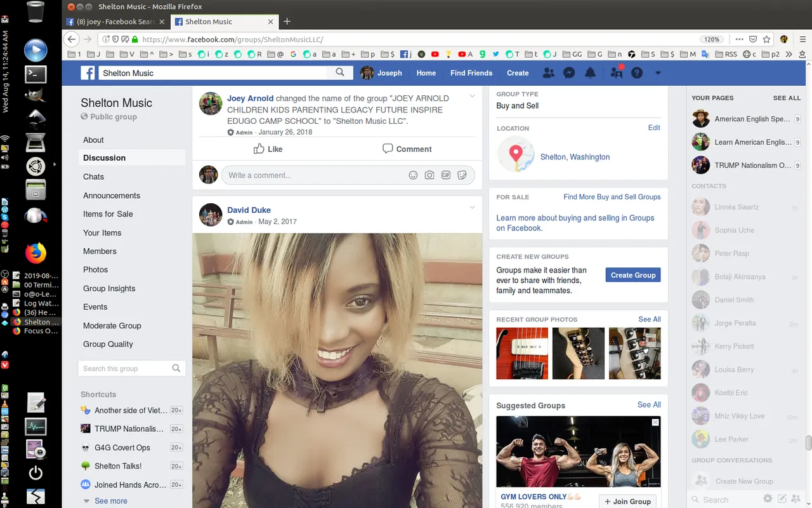Open Moderate Group

click(x=112, y=326)
